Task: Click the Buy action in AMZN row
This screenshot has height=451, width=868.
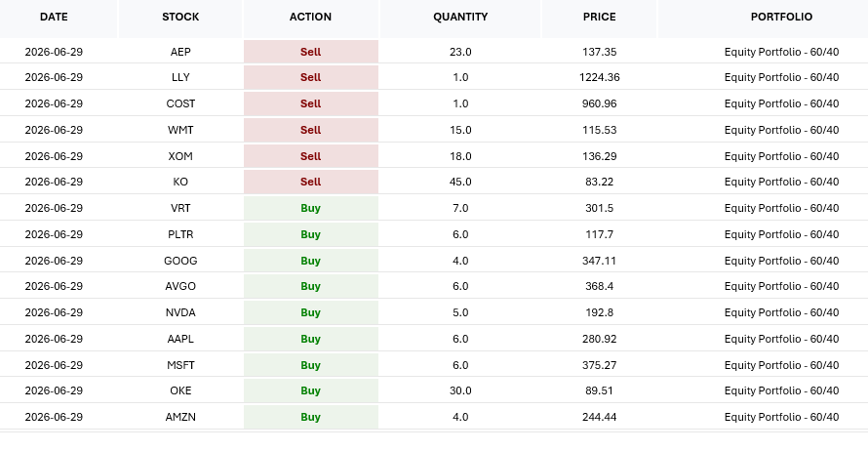Action: click(310, 417)
